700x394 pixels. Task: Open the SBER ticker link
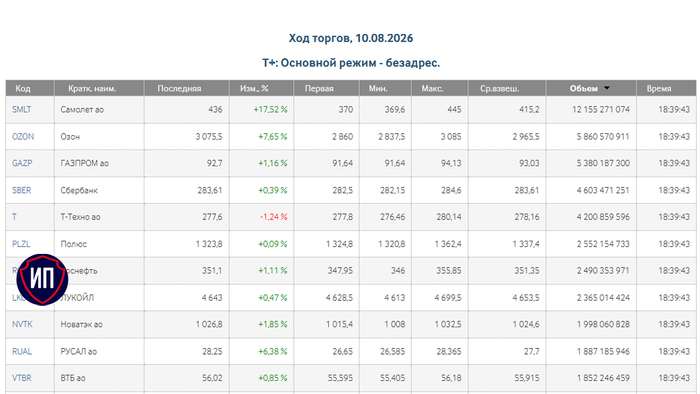click(21, 190)
